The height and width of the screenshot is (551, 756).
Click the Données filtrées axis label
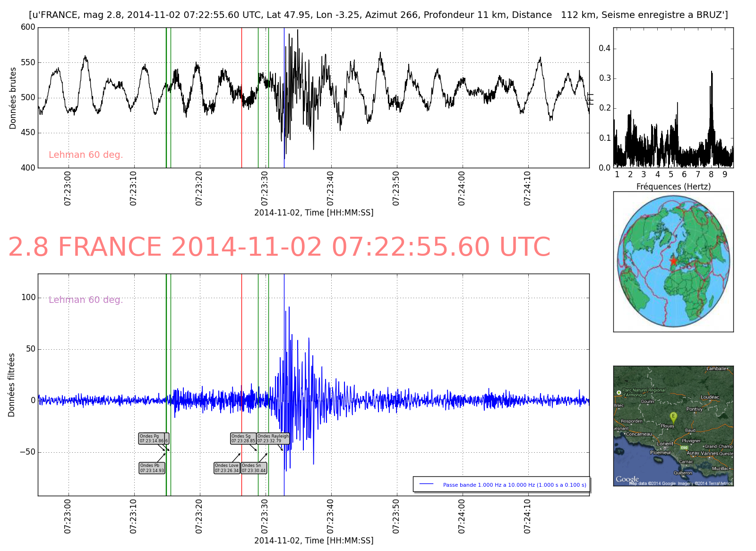[x=12, y=385]
